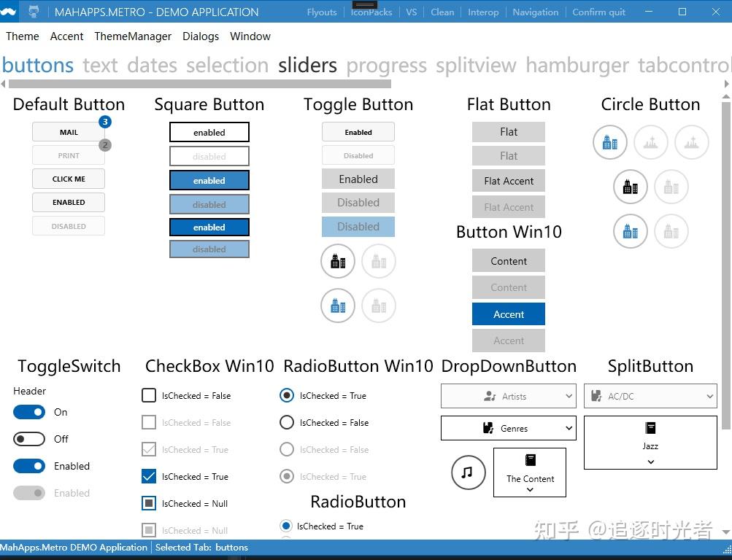Click the enabled buildings circle toggle in Toggle Button section
The width and height of the screenshot is (732, 560).
pos(337,260)
